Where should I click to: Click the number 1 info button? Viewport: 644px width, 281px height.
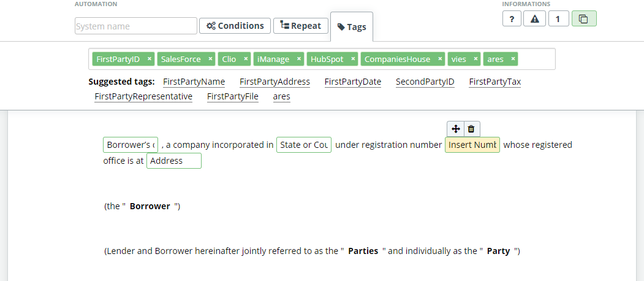[559, 18]
